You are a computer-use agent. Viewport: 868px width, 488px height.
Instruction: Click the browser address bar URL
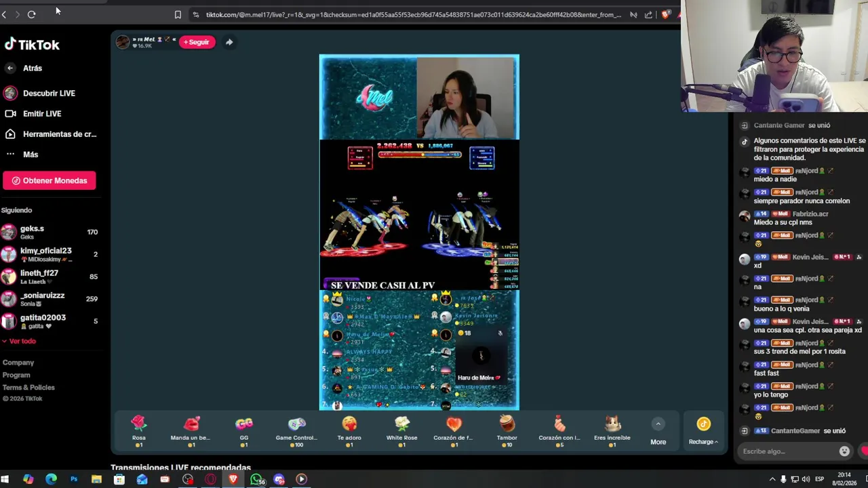pyautogui.click(x=414, y=14)
